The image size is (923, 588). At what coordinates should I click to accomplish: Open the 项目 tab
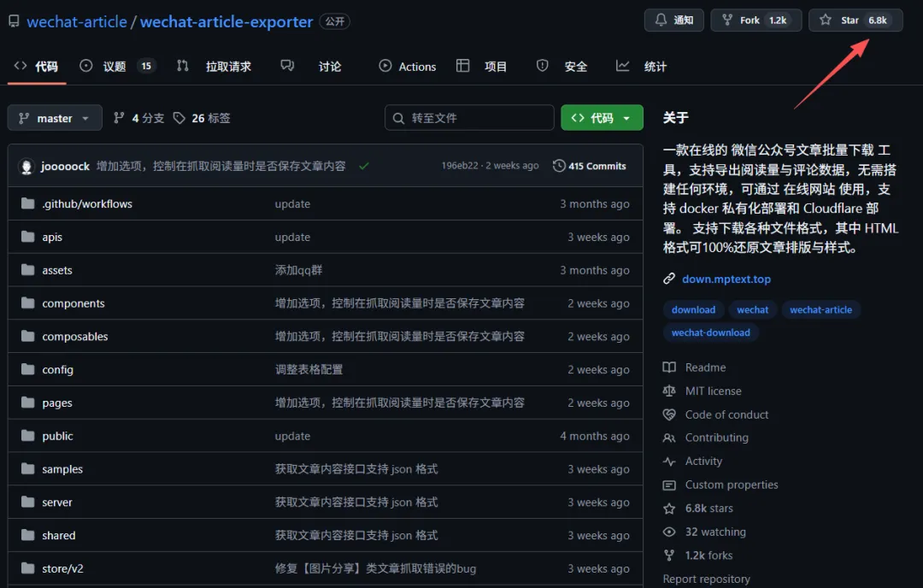481,67
